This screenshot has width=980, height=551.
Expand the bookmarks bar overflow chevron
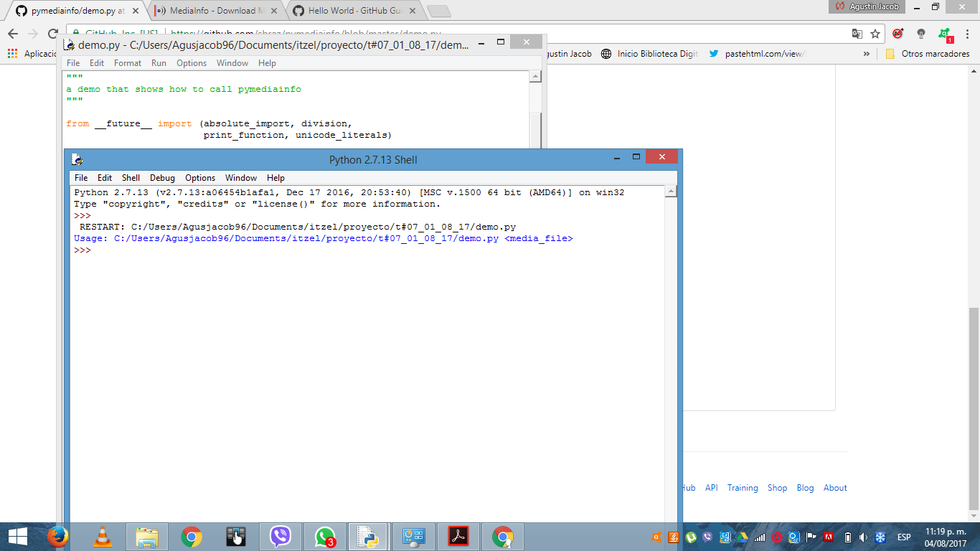pos(867,54)
